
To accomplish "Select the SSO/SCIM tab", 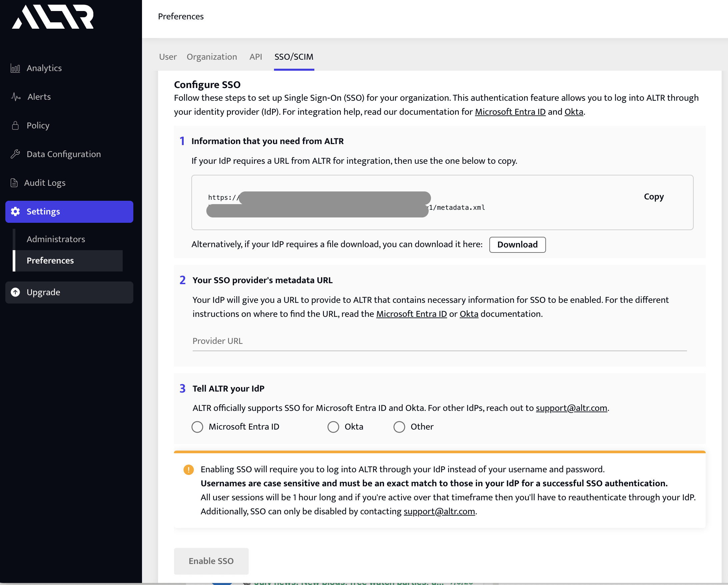I will (x=294, y=57).
